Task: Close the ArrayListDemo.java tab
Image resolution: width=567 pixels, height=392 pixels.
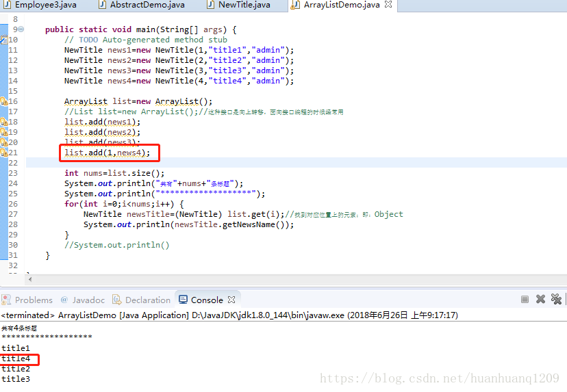Action: [x=388, y=4]
